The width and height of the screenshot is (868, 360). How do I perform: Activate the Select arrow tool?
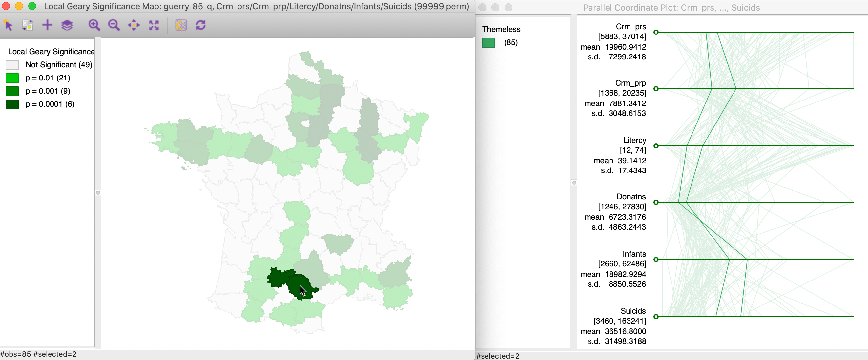tap(9, 25)
